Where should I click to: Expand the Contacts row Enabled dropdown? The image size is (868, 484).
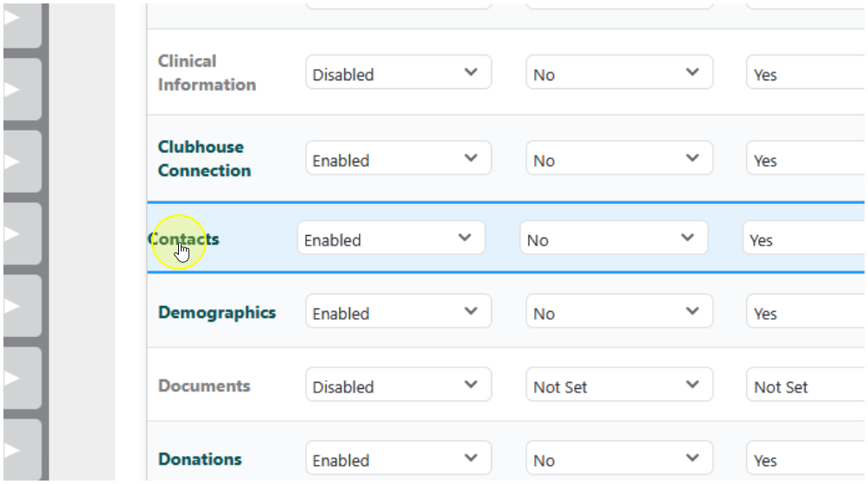coord(391,239)
